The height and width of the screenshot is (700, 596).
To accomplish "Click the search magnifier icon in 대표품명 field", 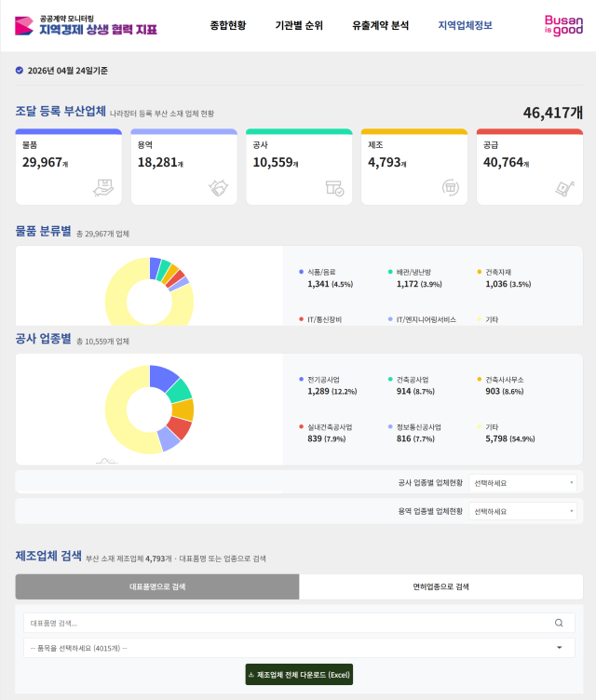I will (559, 624).
